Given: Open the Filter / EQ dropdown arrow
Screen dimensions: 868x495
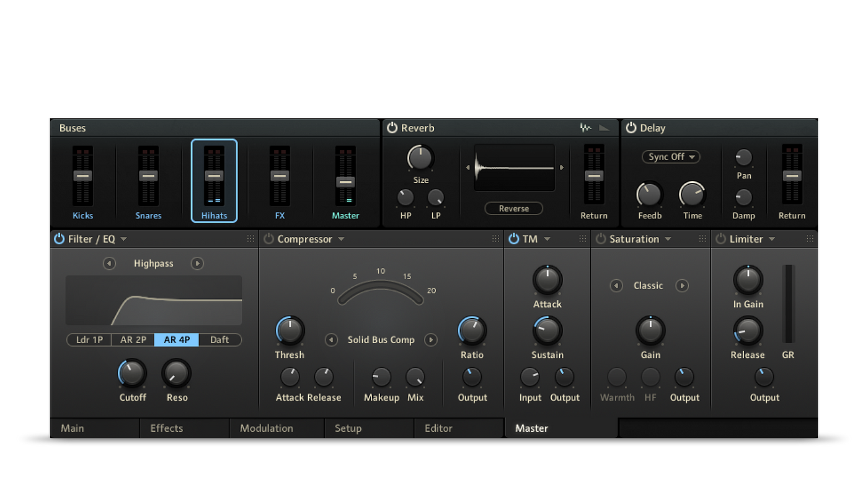Looking at the screenshot, I should point(123,239).
